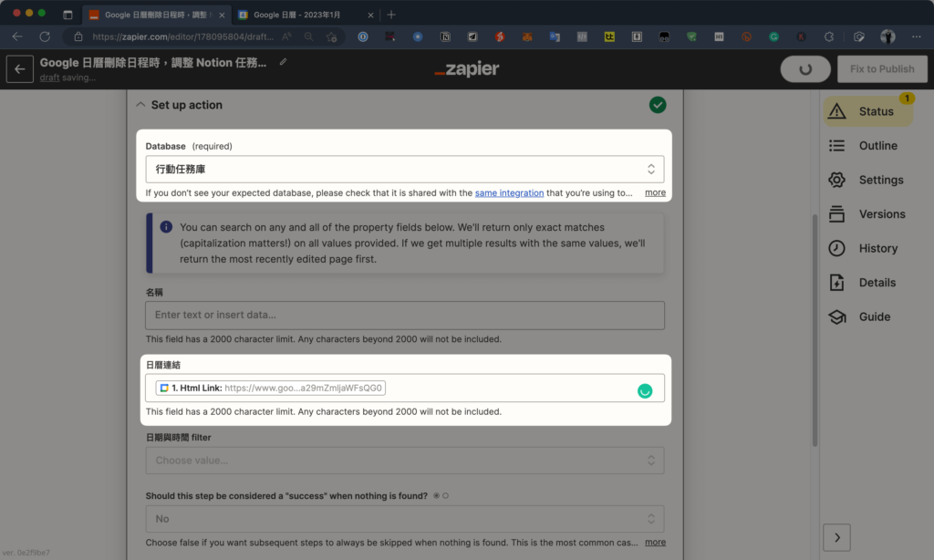This screenshot has height=560, width=934.
Task: Click the site lock icon in address bar
Action: point(78,36)
